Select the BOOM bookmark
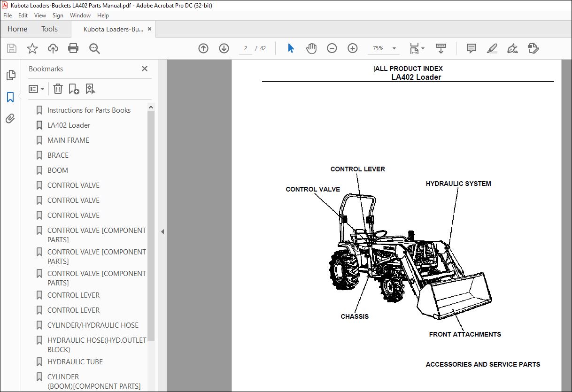Viewport: 572px width, 392px height. (x=58, y=170)
